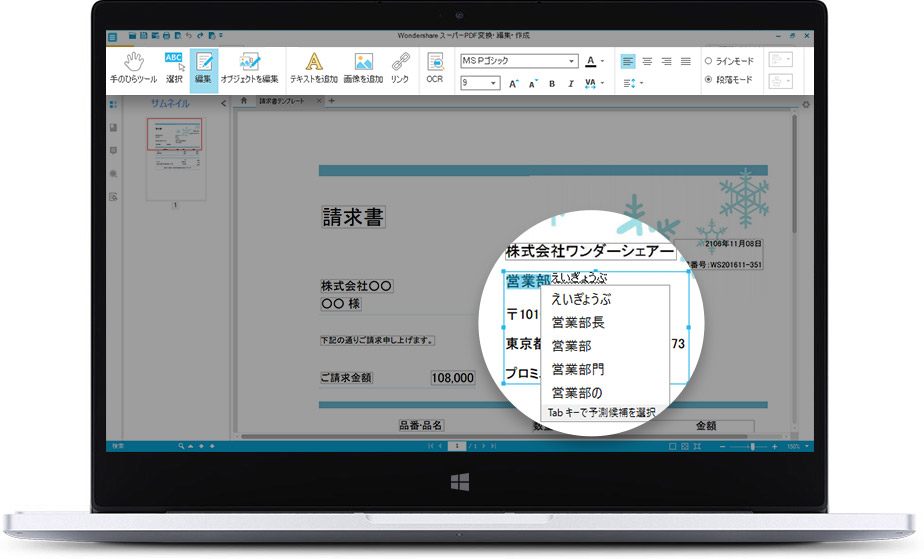Viewport: 924px width, 559px height.
Task: Center align text
Action: [x=647, y=61]
